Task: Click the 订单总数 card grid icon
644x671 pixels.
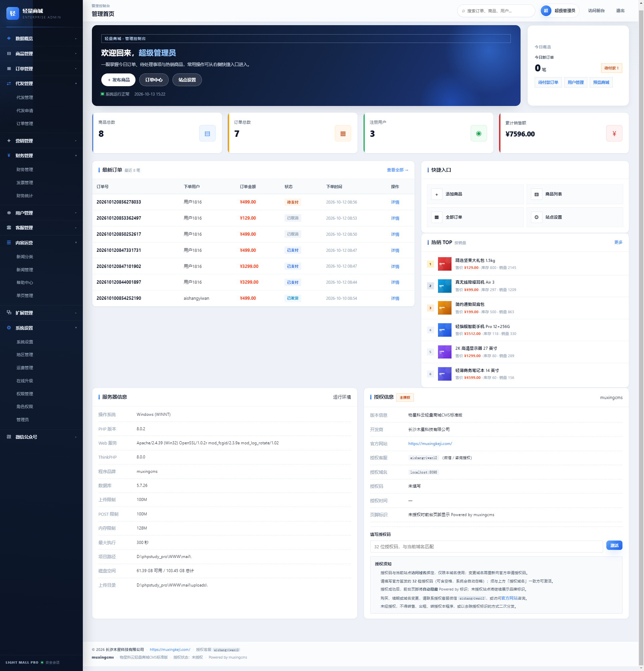Action: (x=343, y=133)
